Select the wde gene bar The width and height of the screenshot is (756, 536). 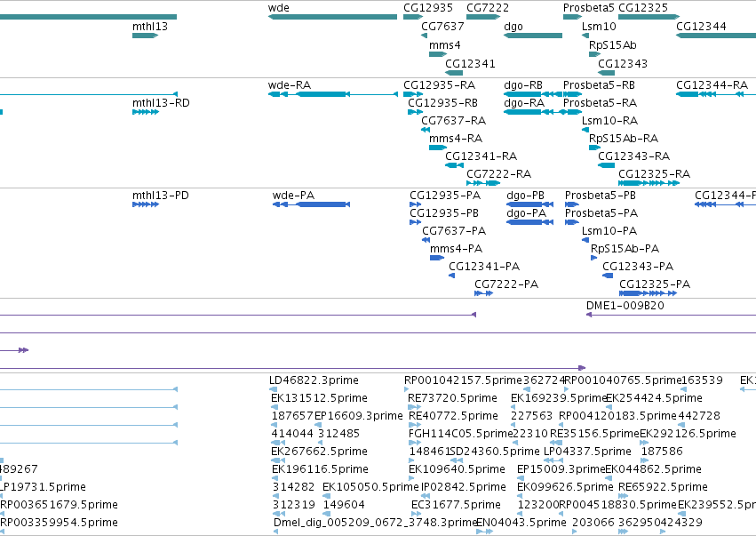332,17
